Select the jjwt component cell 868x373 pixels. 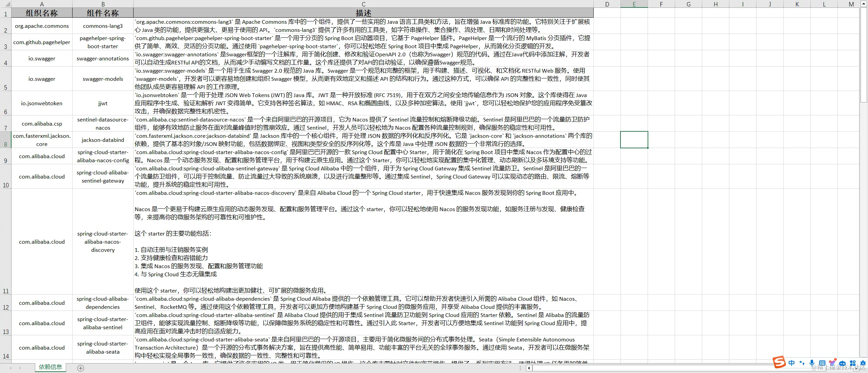click(103, 103)
